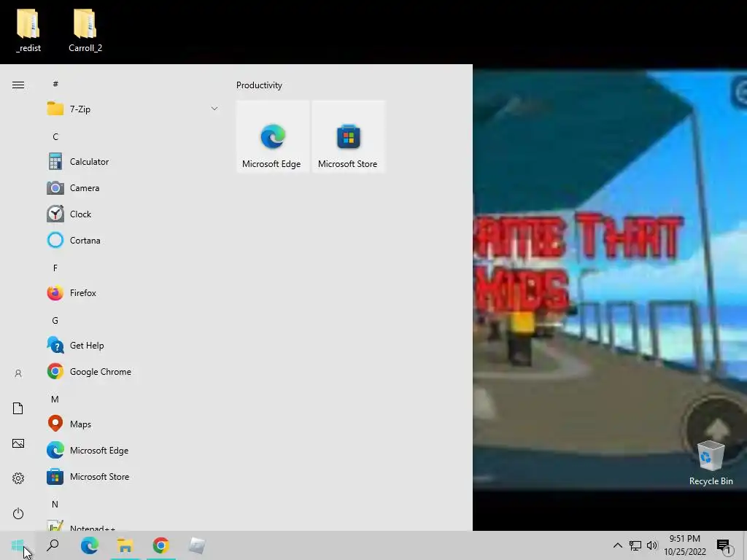Open the clock showing 9:51 PM
This screenshot has width=747, height=560.
(685, 545)
